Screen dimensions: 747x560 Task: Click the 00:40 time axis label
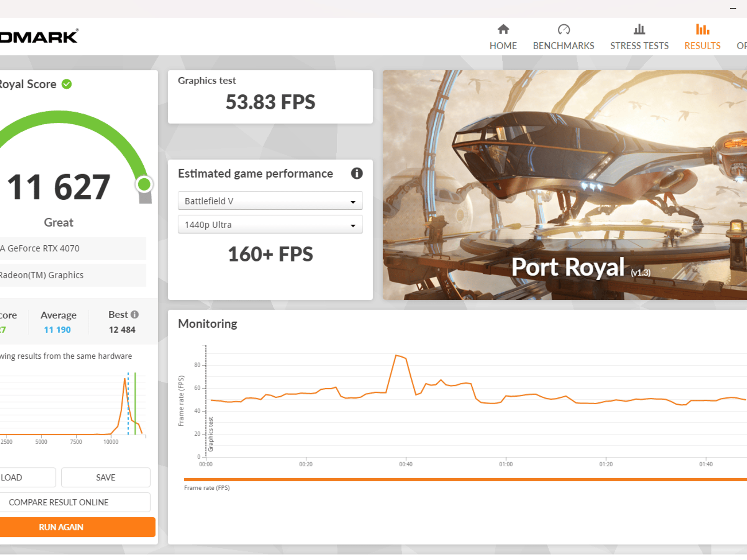tap(406, 464)
